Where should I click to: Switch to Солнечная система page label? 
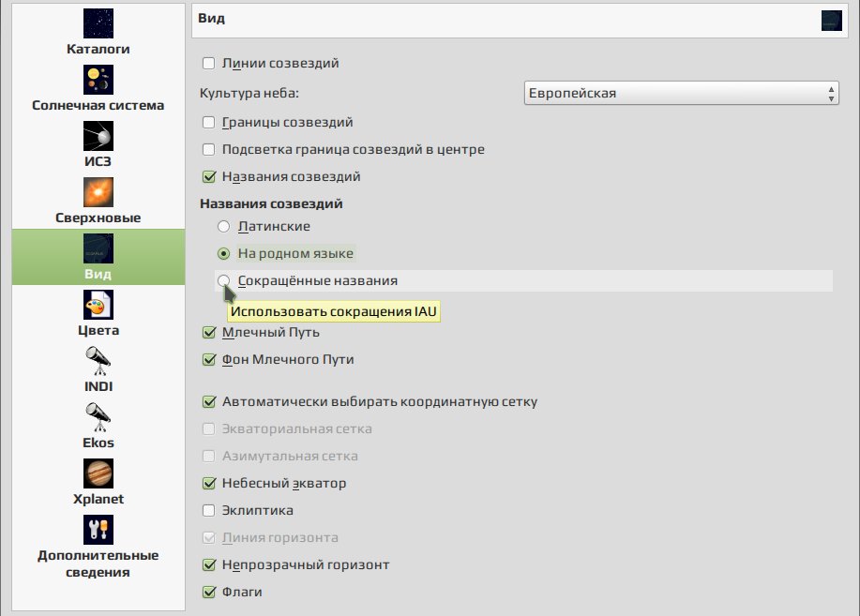(x=98, y=105)
